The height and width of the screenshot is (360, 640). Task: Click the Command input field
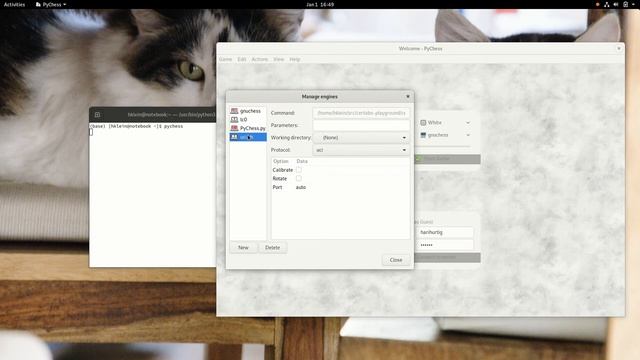(361, 113)
